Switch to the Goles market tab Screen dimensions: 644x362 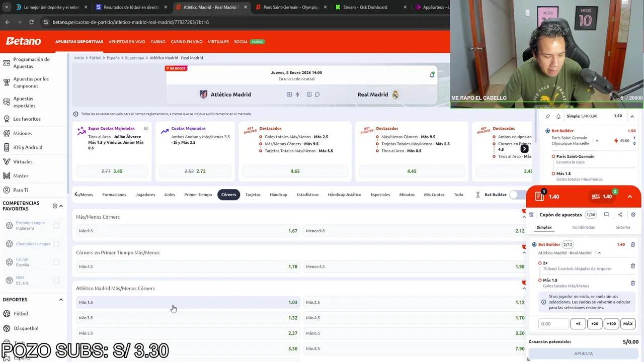click(170, 195)
